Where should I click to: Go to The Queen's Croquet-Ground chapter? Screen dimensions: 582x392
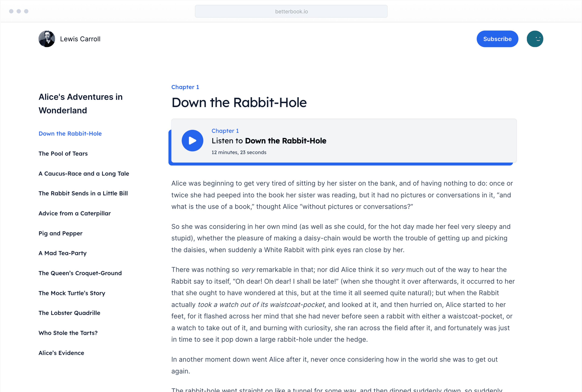tap(80, 273)
